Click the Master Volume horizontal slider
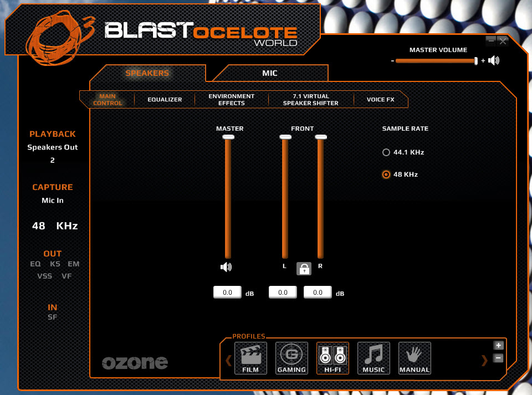The image size is (532, 395). point(437,61)
